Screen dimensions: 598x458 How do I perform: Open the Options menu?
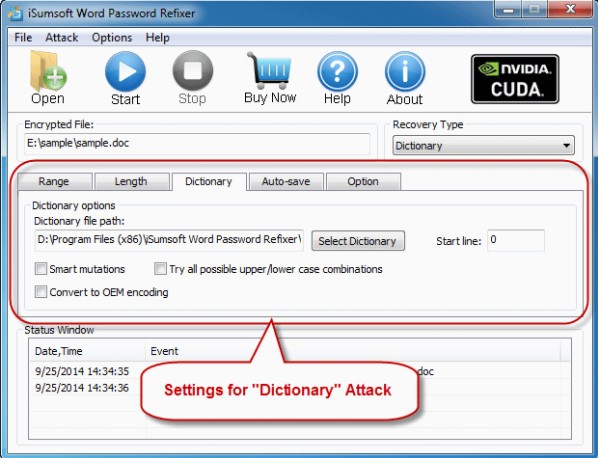pyautogui.click(x=112, y=37)
